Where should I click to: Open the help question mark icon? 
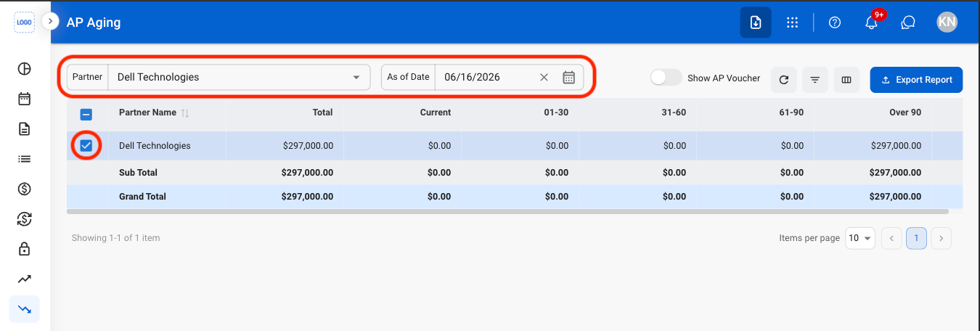click(x=835, y=23)
